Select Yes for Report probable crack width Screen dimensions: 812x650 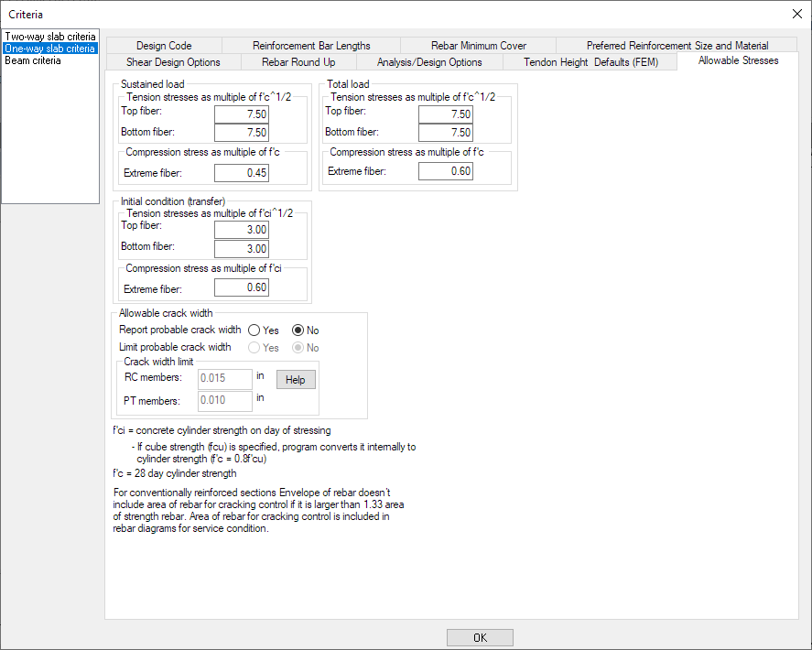coord(254,330)
